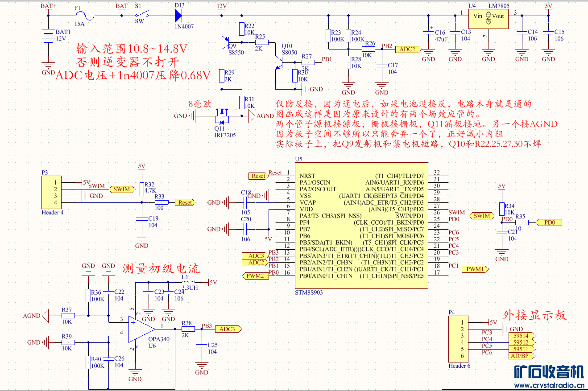This screenshot has height=391, width=588.
Task: Click resistor R32 4.7K
Action: (141, 189)
